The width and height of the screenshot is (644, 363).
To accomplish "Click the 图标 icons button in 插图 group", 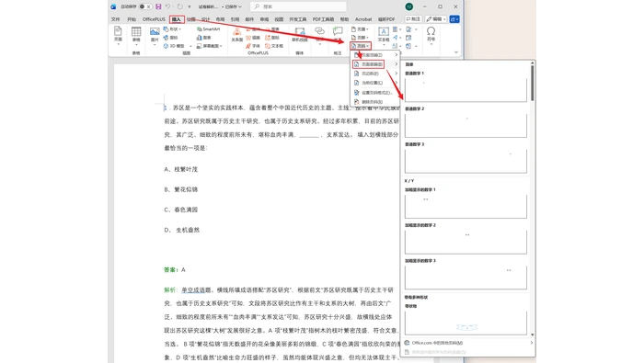I will coord(171,38).
